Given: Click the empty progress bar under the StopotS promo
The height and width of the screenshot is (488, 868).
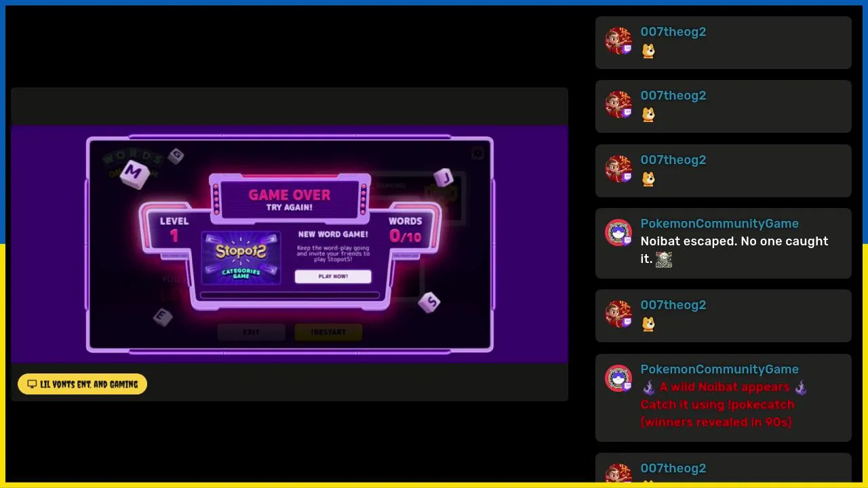Looking at the screenshot, I should pyautogui.click(x=290, y=296).
